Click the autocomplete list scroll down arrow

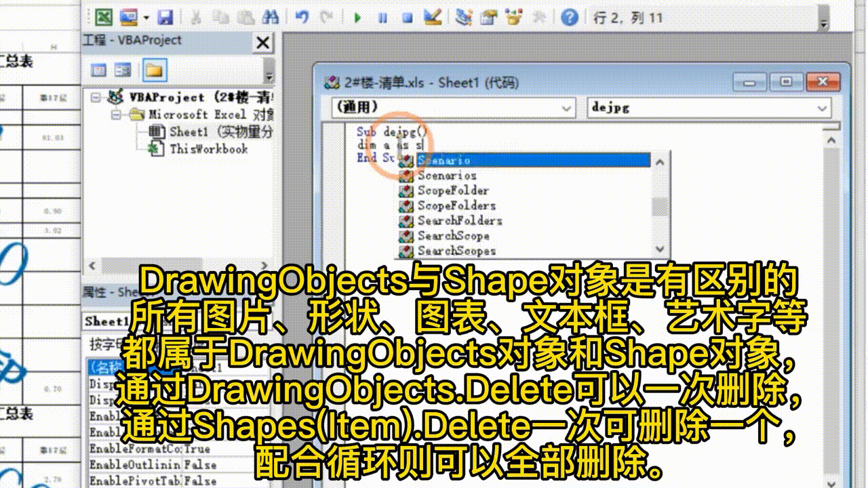point(659,249)
